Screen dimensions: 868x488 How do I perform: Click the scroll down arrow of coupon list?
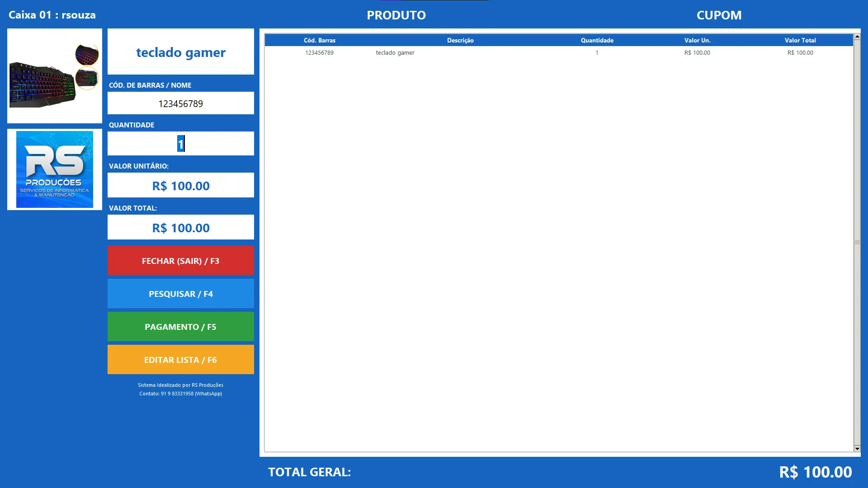(857, 449)
